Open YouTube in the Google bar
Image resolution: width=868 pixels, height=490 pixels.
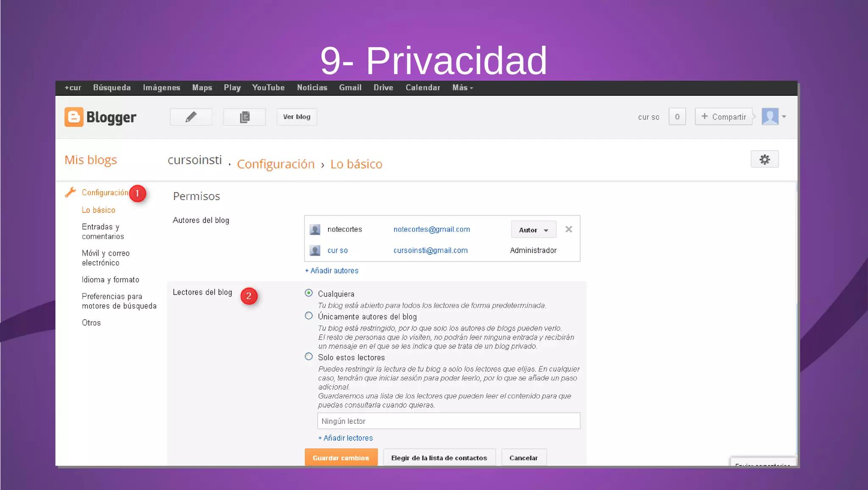coord(268,88)
